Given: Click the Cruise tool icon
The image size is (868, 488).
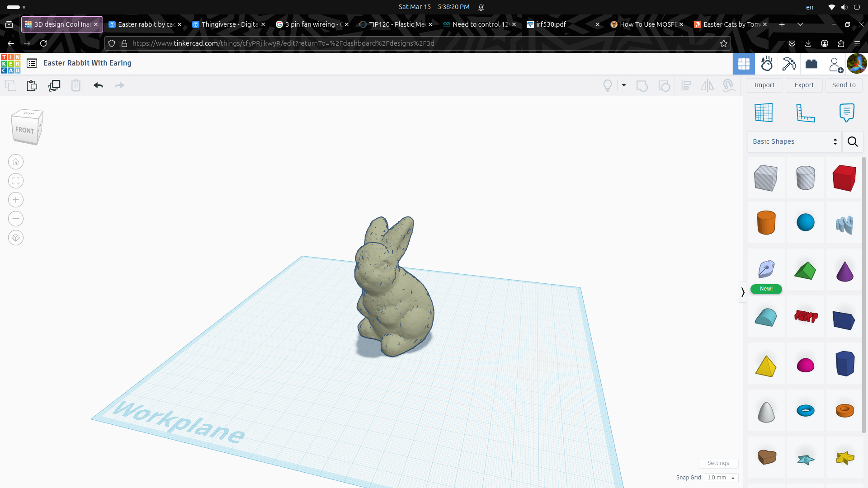Looking at the screenshot, I should (x=729, y=85).
